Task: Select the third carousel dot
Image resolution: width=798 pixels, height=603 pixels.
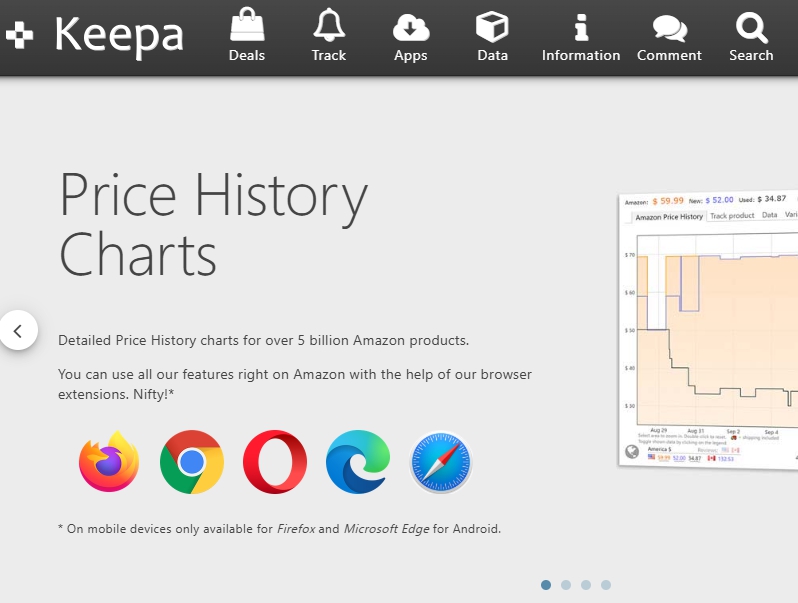Action: [586, 585]
